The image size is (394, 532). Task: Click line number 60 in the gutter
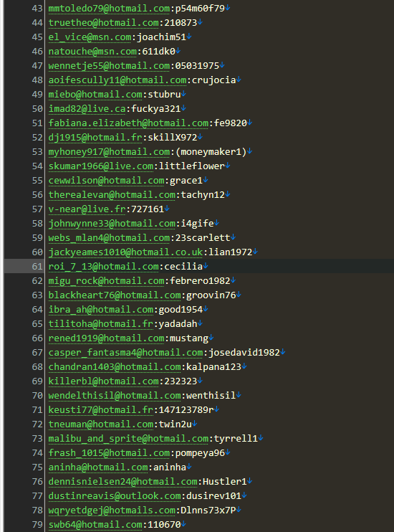[37, 252]
